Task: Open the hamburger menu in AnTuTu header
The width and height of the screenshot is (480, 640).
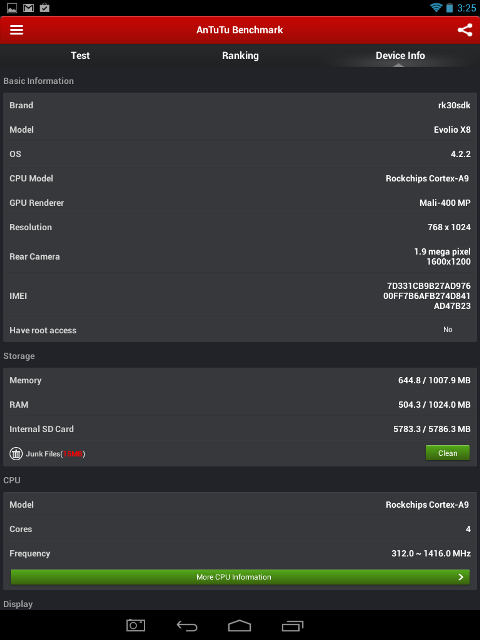Action: coord(16,30)
